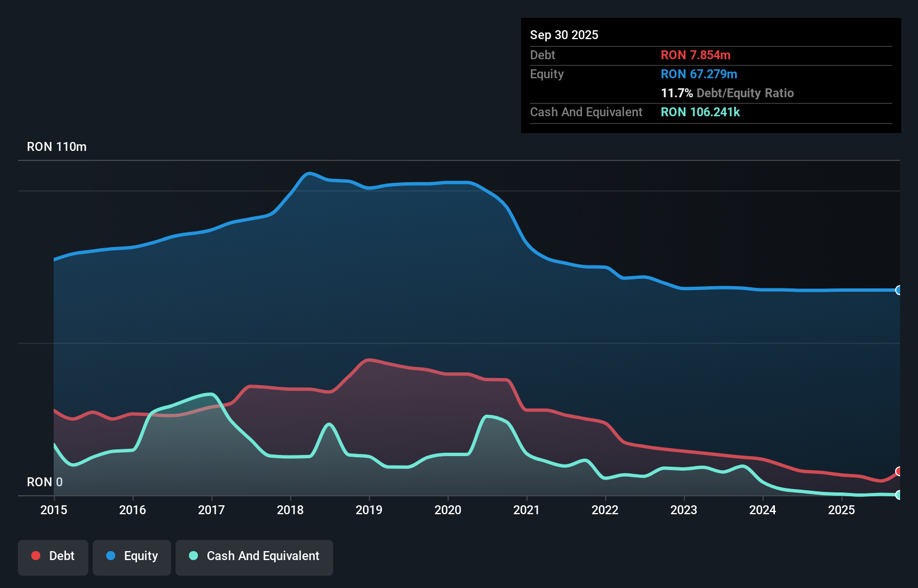Open the Debt row in the tooltip
This screenshot has height=588, width=918.
coord(542,55)
